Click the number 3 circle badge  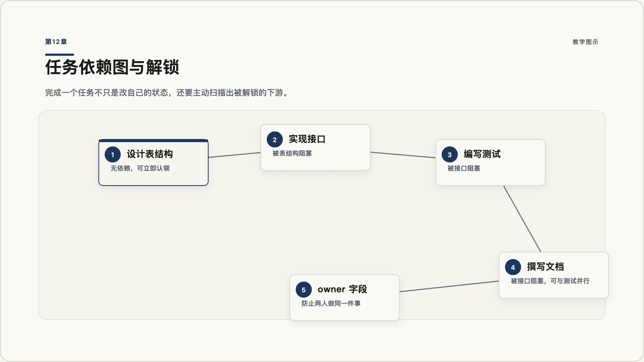(450, 154)
